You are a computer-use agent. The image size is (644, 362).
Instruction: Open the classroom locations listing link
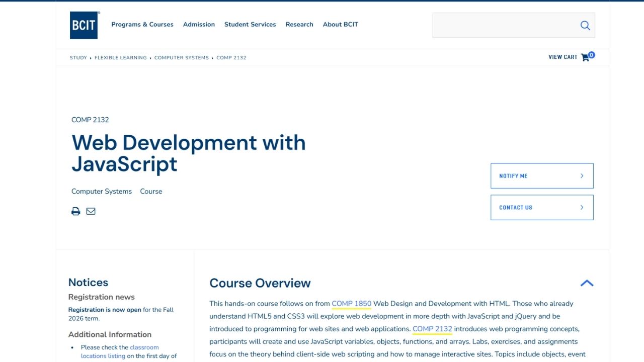[x=120, y=351]
